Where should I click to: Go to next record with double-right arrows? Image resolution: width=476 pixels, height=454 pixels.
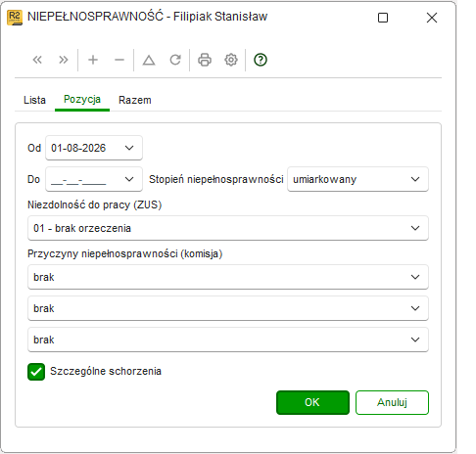(64, 60)
